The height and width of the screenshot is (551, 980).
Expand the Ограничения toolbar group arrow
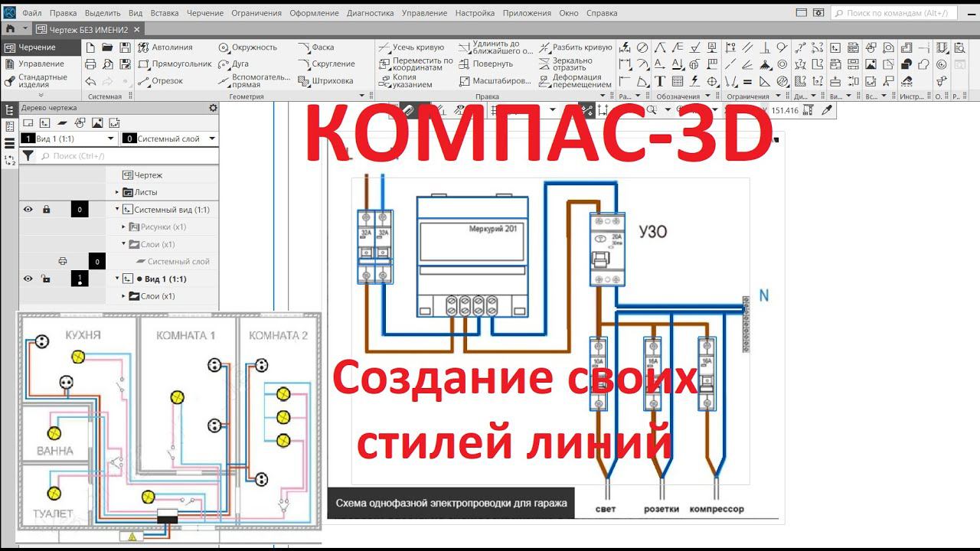pos(778,96)
